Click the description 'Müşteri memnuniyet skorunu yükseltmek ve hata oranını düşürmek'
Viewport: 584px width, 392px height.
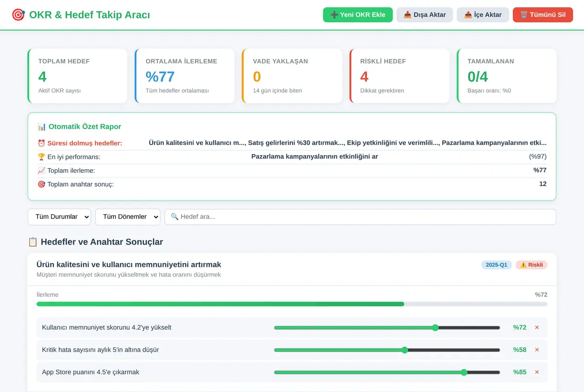pos(128,275)
